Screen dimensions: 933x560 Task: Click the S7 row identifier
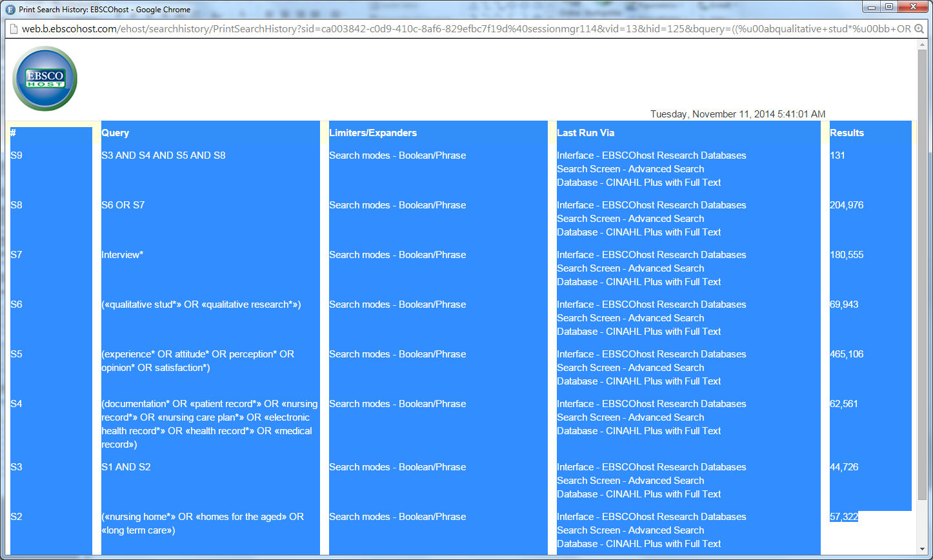16,255
